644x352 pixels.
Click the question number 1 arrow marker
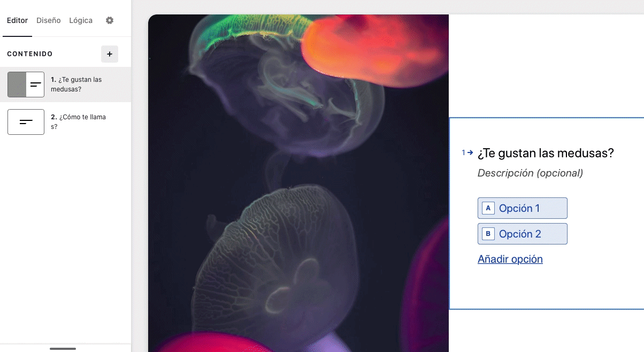pyautogui.click(x=467, y=152)
